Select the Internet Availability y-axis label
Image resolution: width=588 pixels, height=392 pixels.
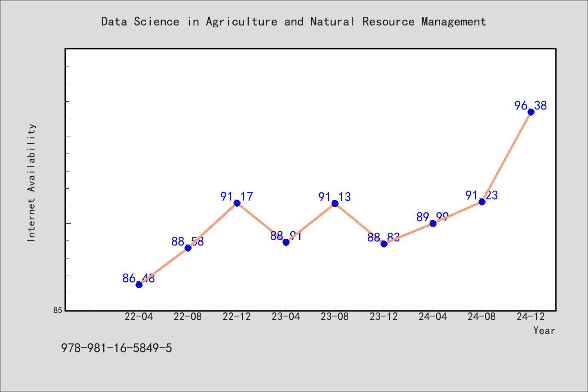click(x=31, y=183)
